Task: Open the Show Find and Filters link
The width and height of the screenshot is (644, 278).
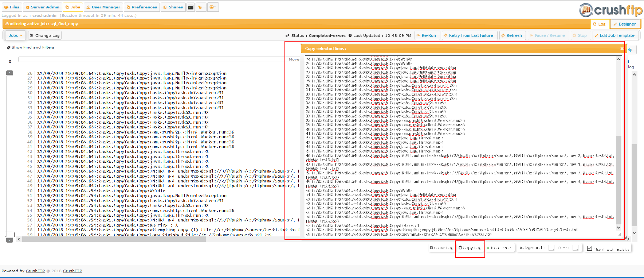Action: (x=33, y=47)
